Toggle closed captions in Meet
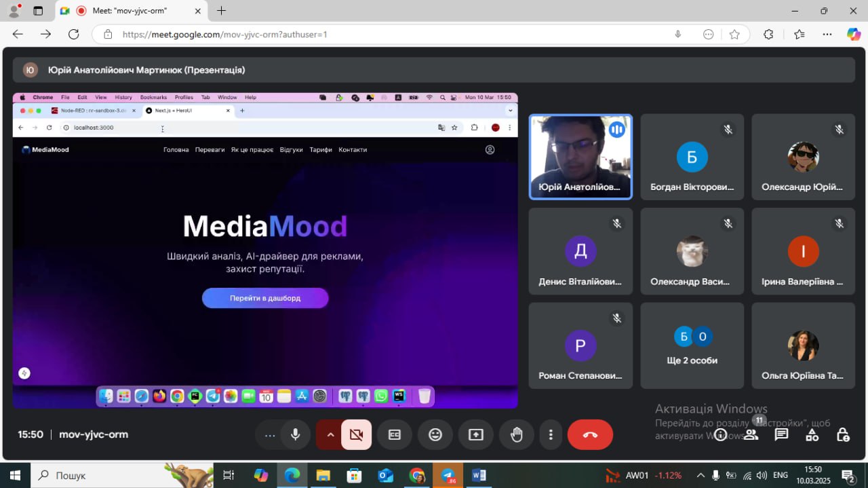Viewport: 868px width, 488px height. coord(395,434)
